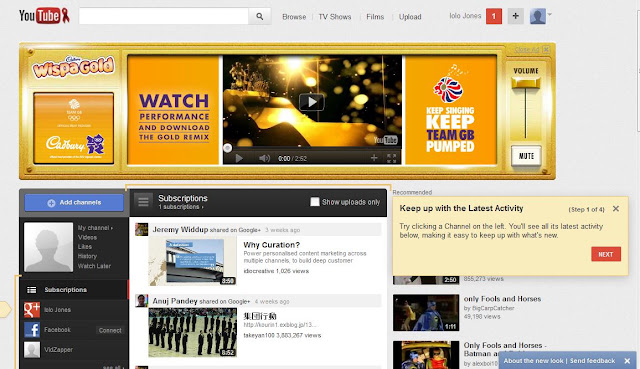Open the Why Curation? title link
This screenshot has height=369, width=640.
pos(271,245)
